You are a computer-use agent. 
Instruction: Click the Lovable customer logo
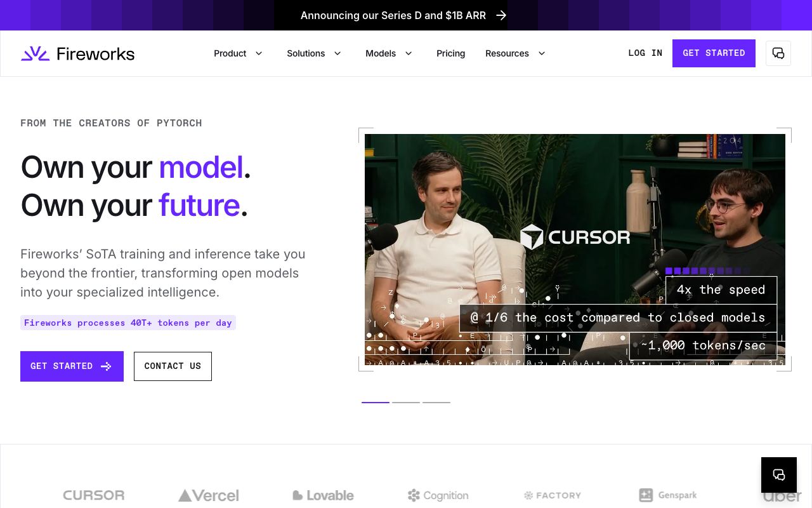tap(323, 495)
